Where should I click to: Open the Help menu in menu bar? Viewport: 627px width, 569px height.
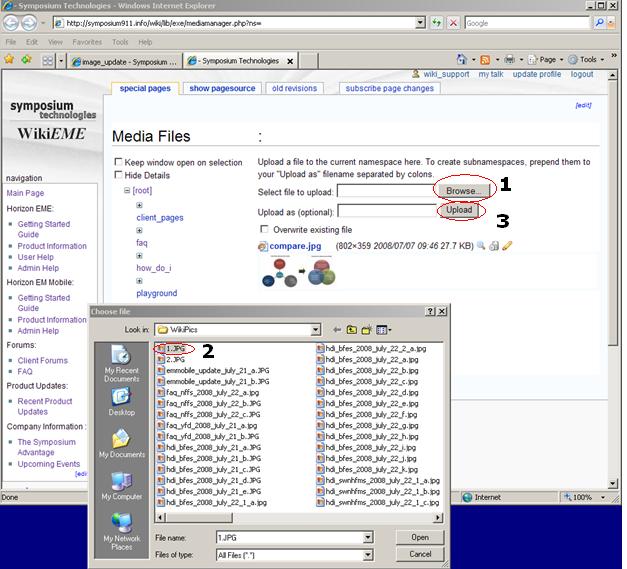pyautogui.click(x=145, y=42)
